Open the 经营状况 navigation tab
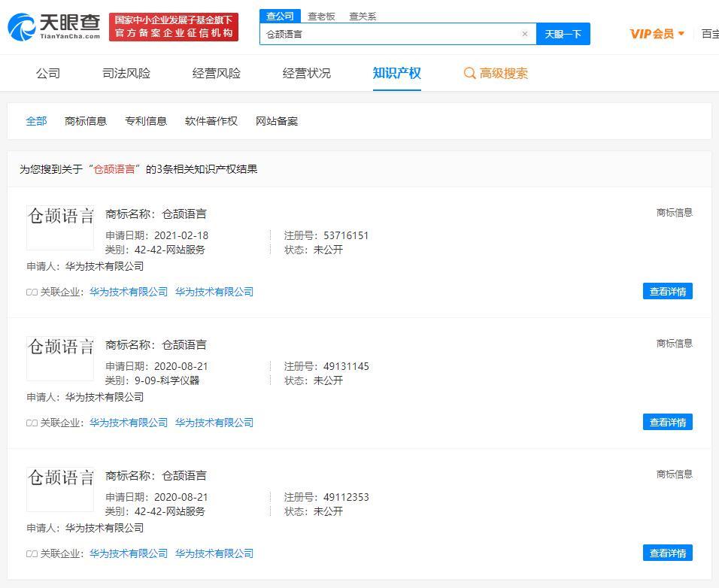Viewport: 719px width, 588px height. click(x=307, y=74)
